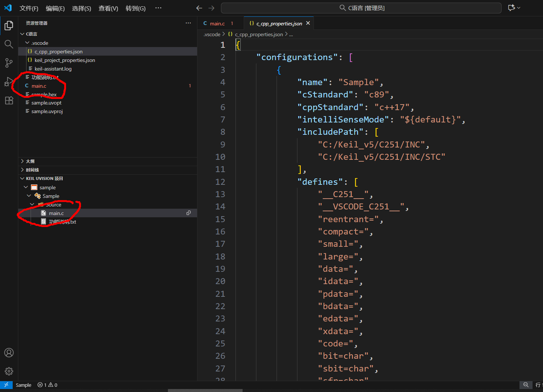Screen dimensions: 543x392
Task: Open the 转到(G) menu
Action: pos(135,8)
